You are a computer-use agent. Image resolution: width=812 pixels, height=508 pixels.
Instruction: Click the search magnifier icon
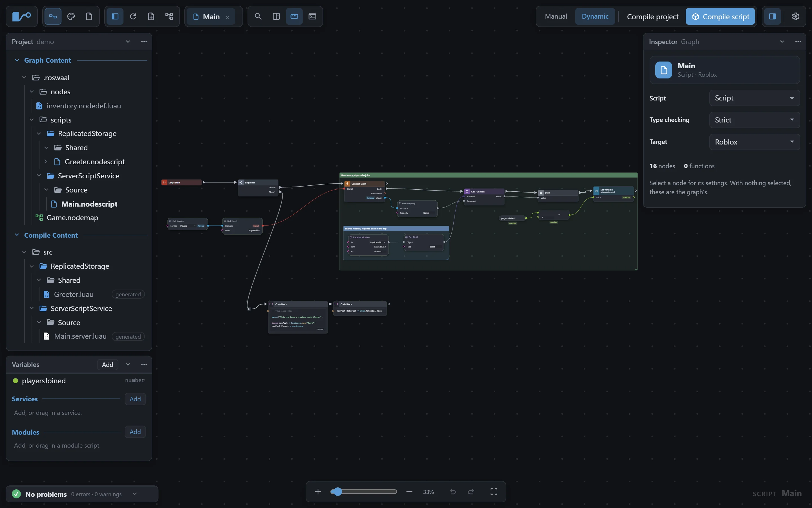click(x=258, y=16)
